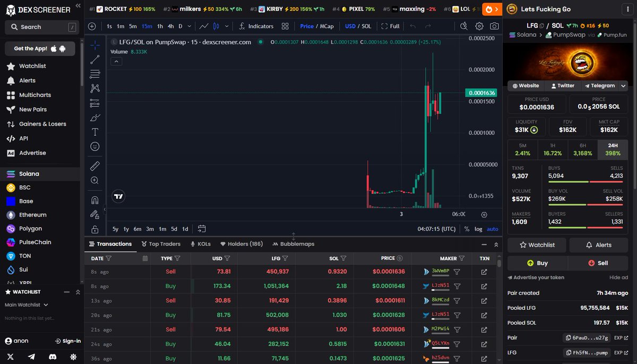
Task: Open the chart style dropdown arrow
Action: pyautogui.click(x=227, y=26)
